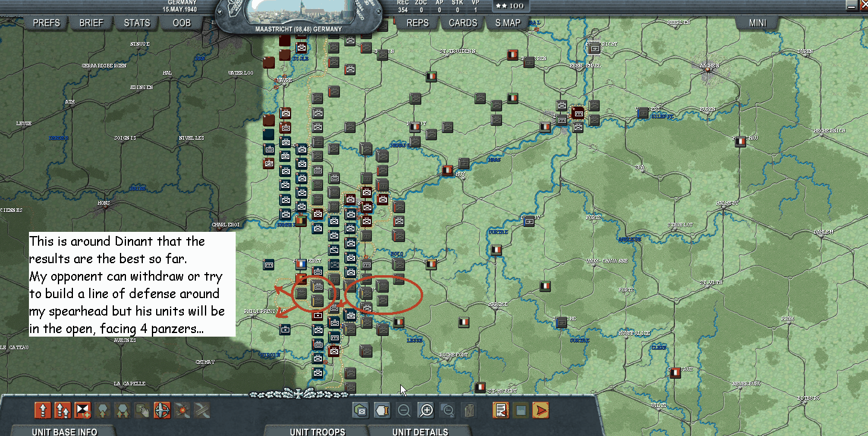Open the S.MAP strategic map button
Image resolution: width=868 pixels, height=436 pixels.
(508, 23)
